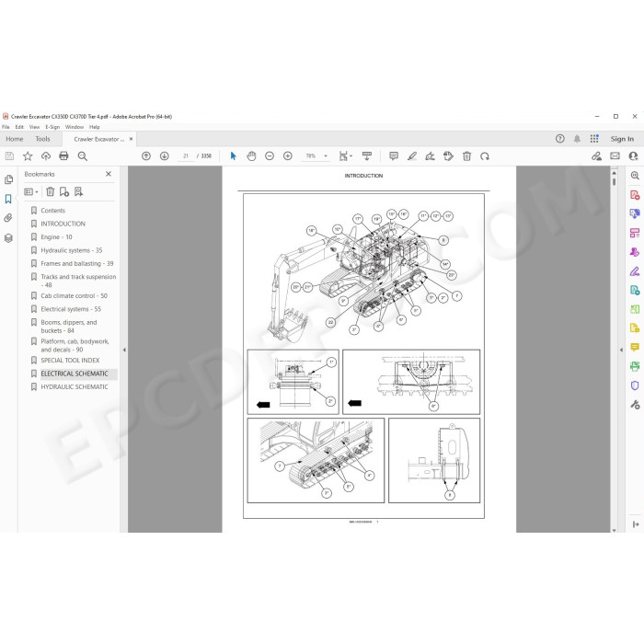Open the notifications bell
Image resolution: width=644 pixels, height=644 pixels.
tap(577, 139)
